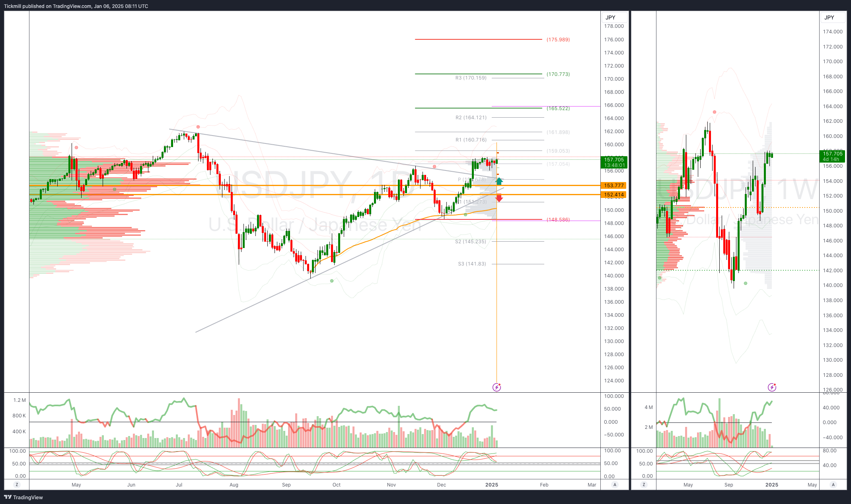The width and height of the screenshot is (851, 504).
Task: Click the green 157.705 price label on weekly chart
Action: [x=833, y=153]
